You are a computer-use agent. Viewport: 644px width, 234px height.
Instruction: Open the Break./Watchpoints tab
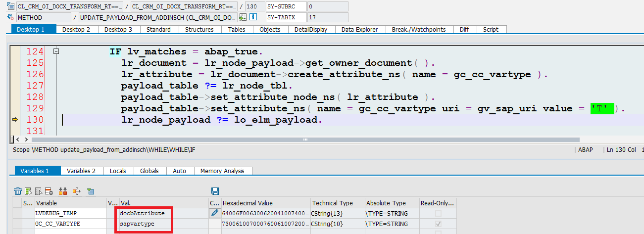419,29
